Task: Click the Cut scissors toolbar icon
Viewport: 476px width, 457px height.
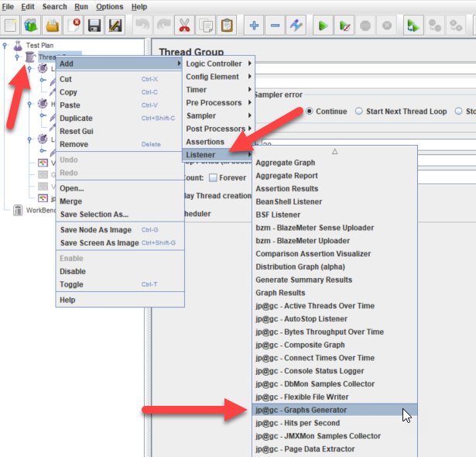Action: [184, 26]
